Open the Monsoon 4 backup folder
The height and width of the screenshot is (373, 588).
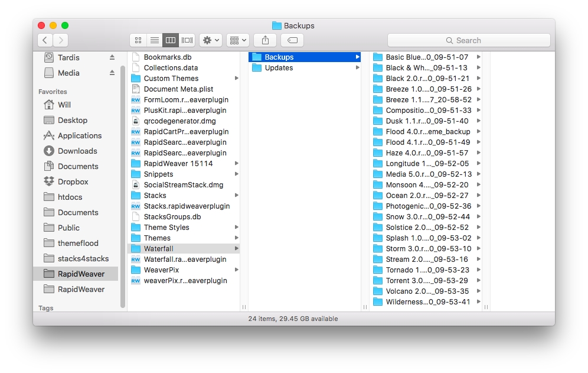point(426,185)
